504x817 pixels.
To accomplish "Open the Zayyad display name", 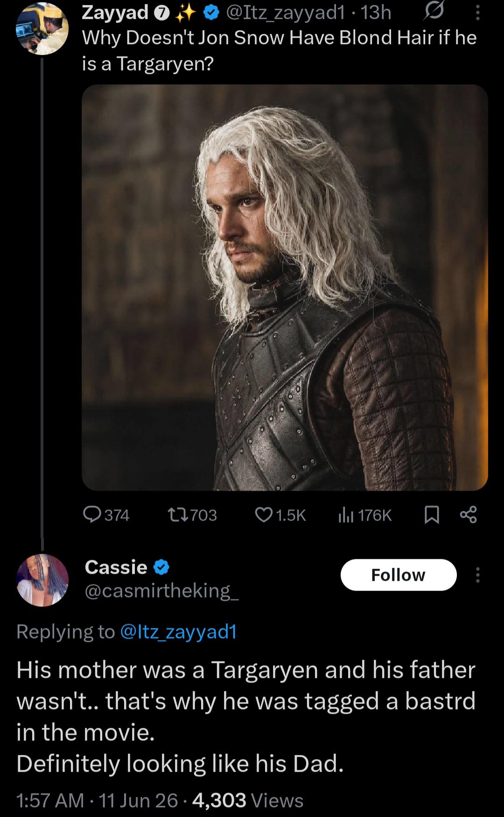I will coord(115,13).
